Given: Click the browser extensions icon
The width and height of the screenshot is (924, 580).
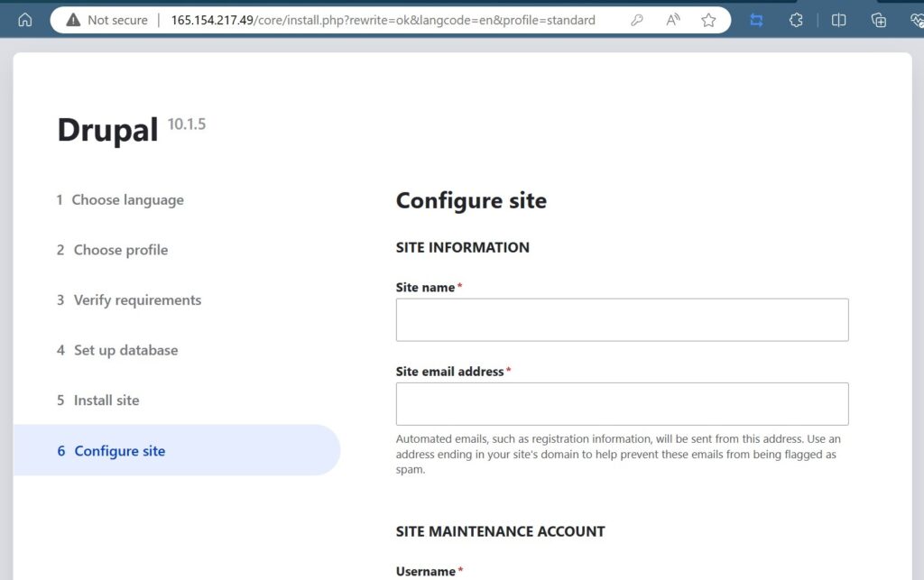Looking at the screenshot, I should pyautogui.click(x=796, y=19).
